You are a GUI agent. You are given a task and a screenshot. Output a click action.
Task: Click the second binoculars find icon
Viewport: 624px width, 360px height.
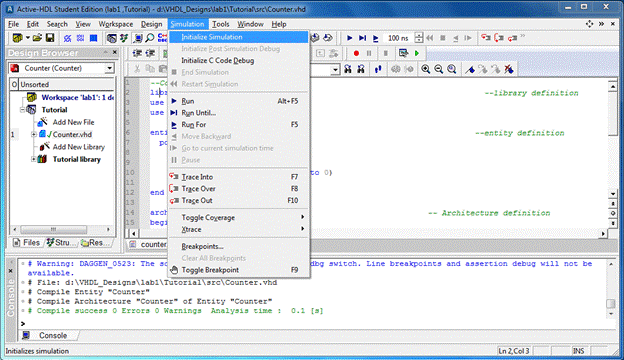click(x=361, y=69)
